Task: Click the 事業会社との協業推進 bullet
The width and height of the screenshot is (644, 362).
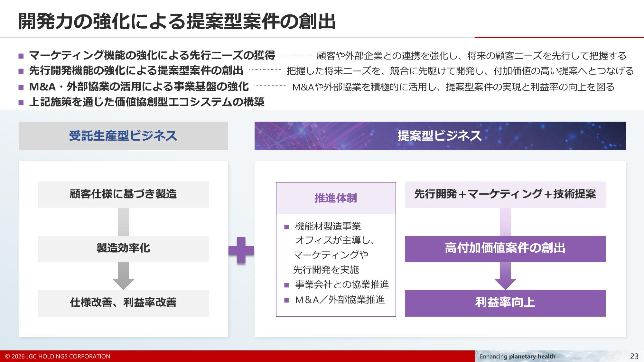Action: pos(342,284)
